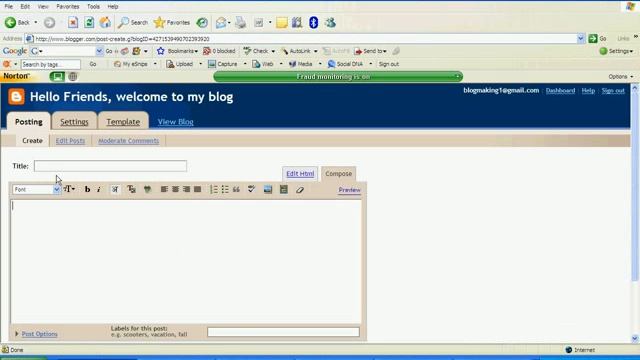Screen dimensions: 640x360
Task: Open the History toolbar icon
Action: pyautogui.click(x=202, y=22)
